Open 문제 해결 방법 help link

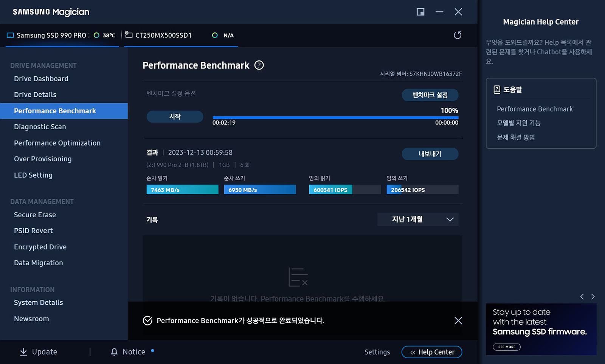pos(516,137)
